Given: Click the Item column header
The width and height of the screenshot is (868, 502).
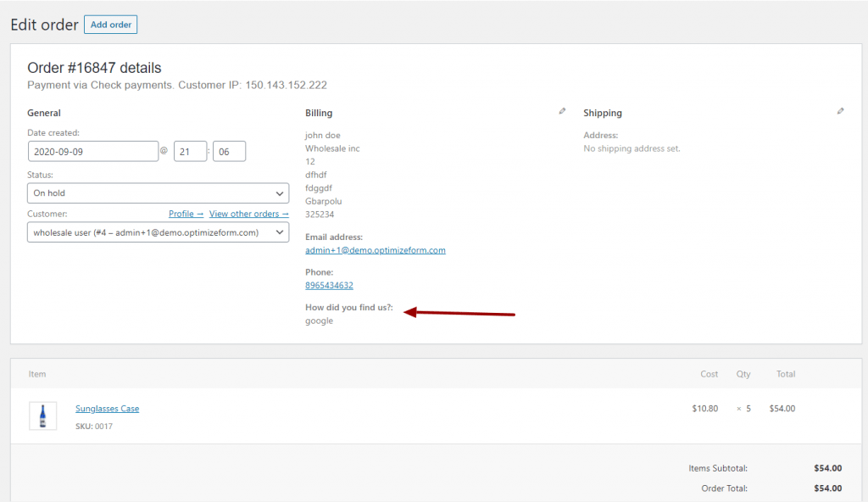Looking at the screenshot, I should (37, 374).
